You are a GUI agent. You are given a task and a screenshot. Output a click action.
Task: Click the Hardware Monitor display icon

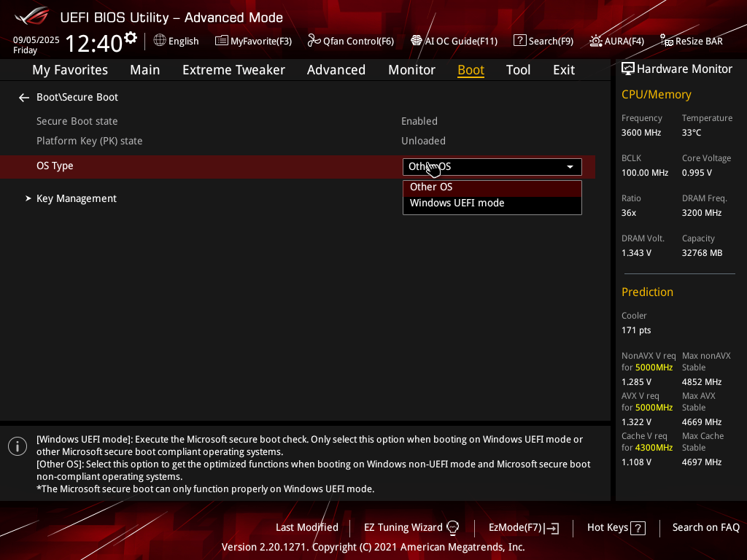tap(628, 69)
